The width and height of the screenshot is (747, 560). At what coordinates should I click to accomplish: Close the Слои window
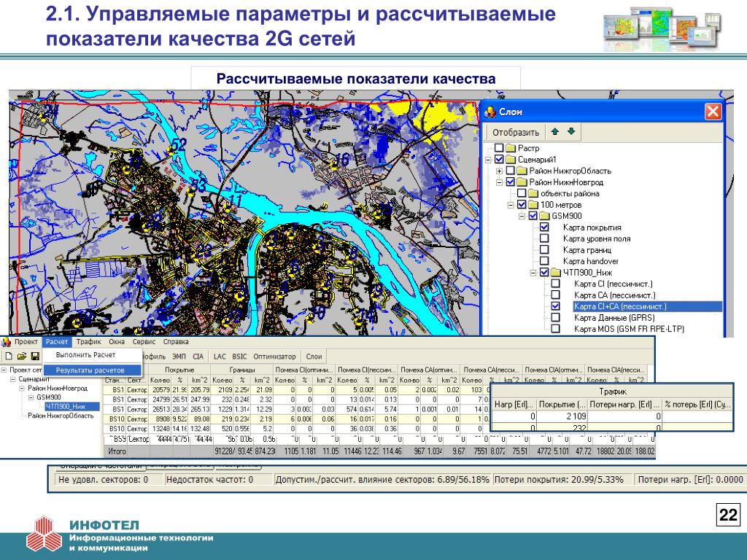pos(713,112)
